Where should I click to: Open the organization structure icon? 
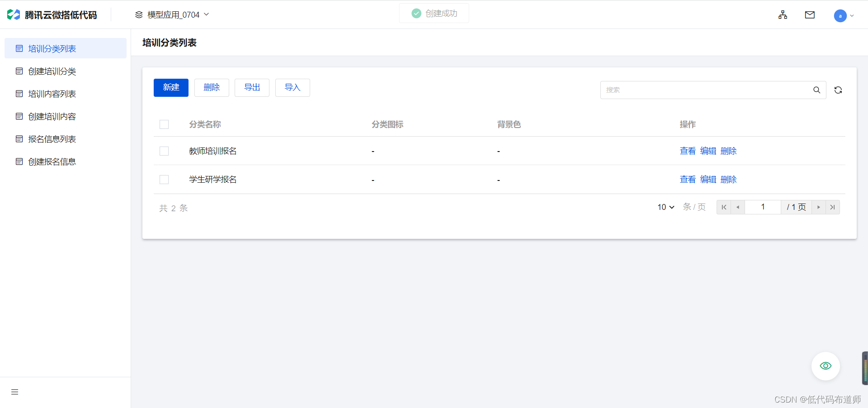coord(783,15)
